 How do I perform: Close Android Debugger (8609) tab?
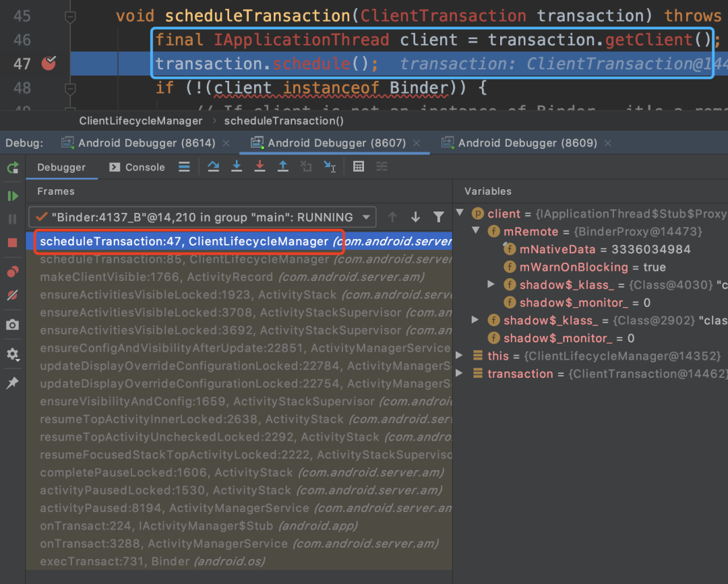click(x=608, y=143)
